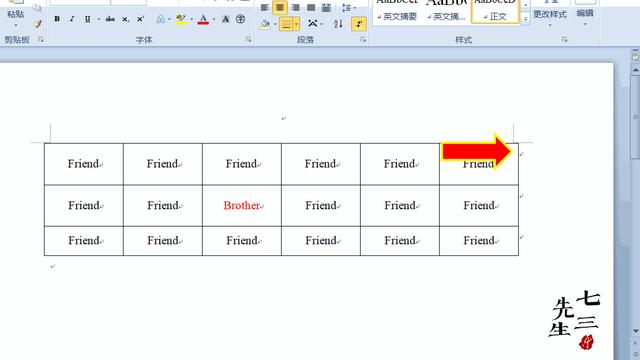This screenshot has height=360, width=640.
Task: Apply the 正文 style
Action: [x=495, y=11]
